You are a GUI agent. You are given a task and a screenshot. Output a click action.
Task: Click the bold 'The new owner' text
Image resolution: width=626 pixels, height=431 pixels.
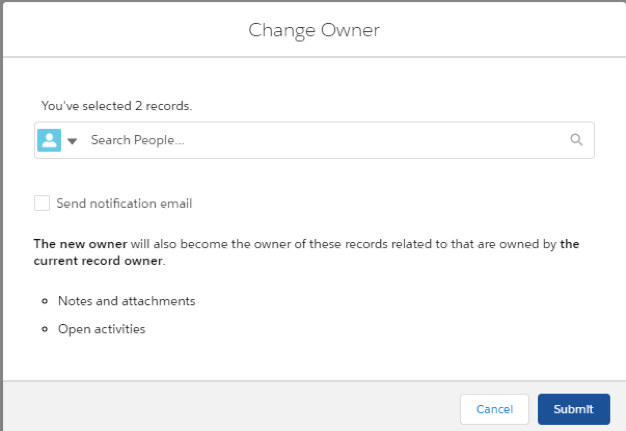(80, 244)
